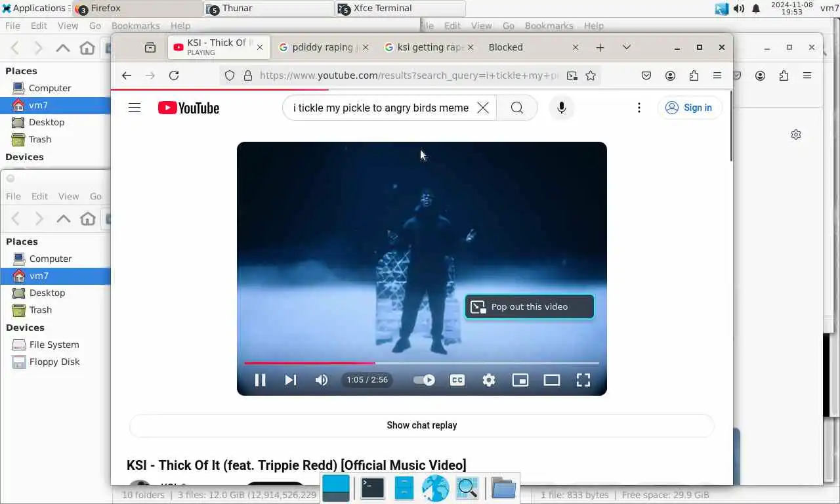840x504 pixels.
Task: Launch web browser from the dock globe
Action: click(x=435, y=488)
